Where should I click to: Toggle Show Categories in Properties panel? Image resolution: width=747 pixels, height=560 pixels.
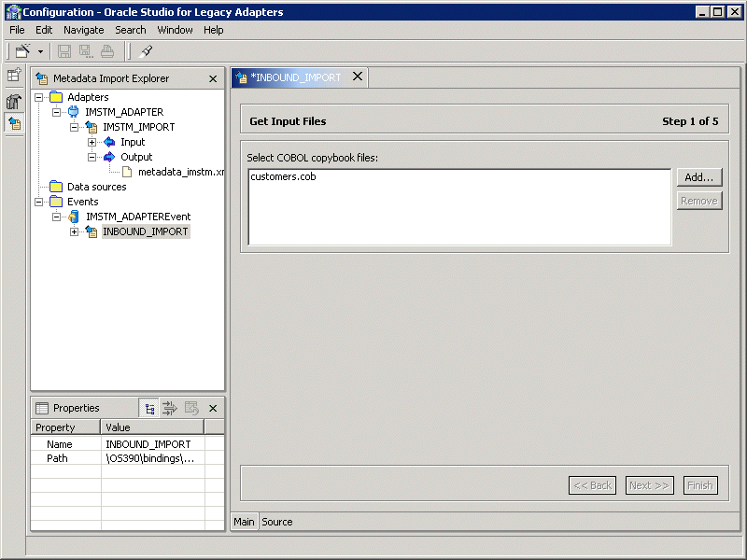click(x=149, y=409)
